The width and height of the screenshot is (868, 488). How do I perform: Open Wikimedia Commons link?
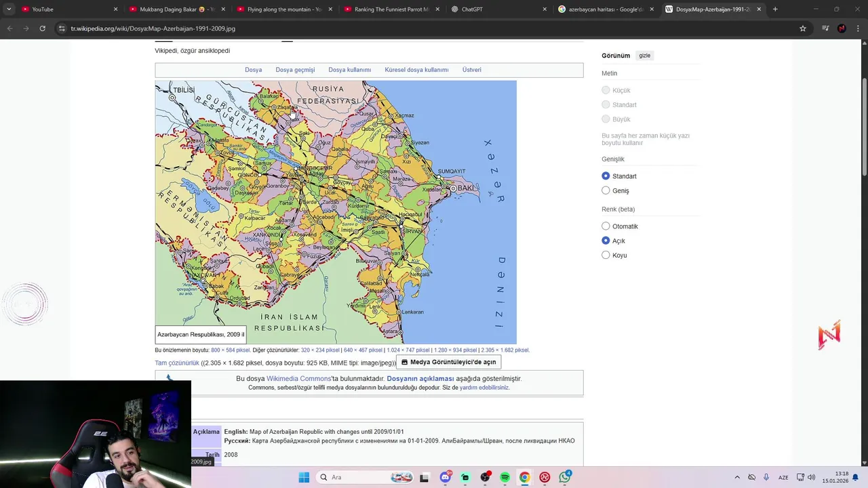coord(298,379)
